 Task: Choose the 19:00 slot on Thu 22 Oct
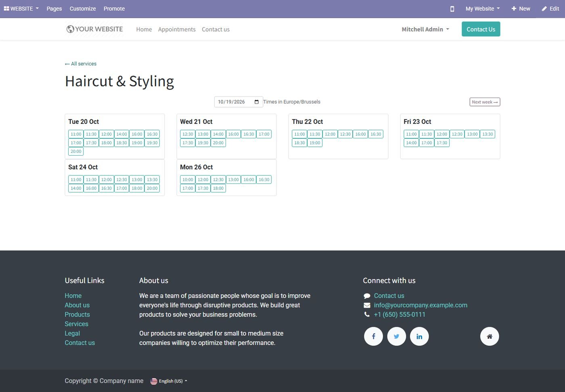315,143
